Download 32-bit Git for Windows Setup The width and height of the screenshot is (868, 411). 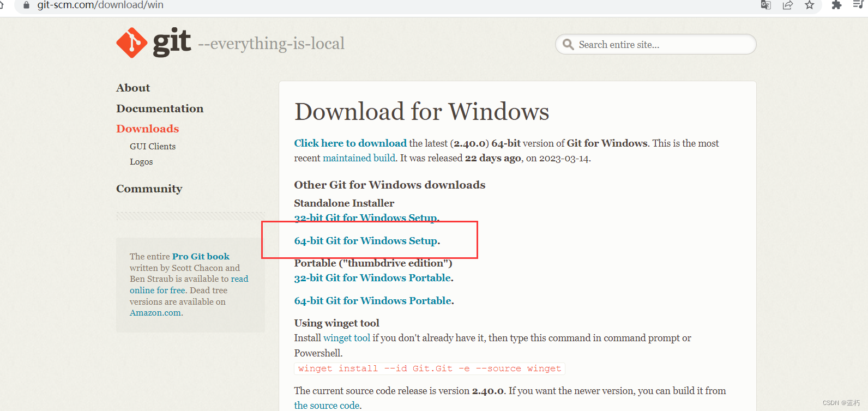click(366, 217)
